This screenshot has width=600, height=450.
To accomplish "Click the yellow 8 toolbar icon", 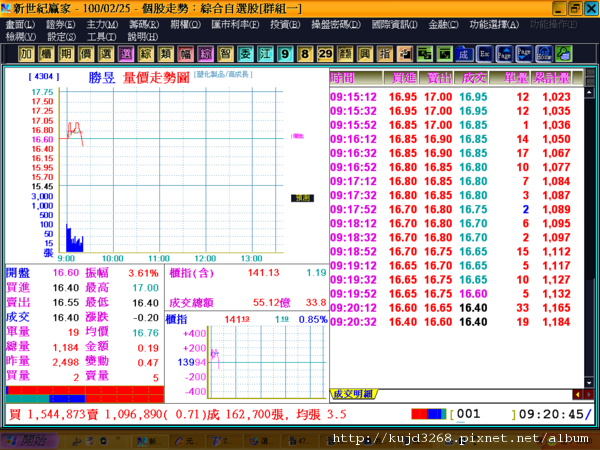I will click(x=305, y=54).
